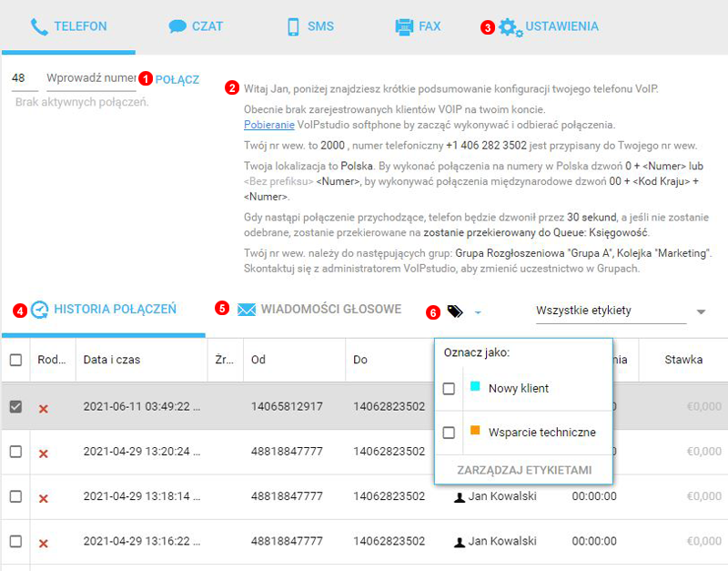Tick the Wsparcie techniczne label checkbox
The width and height of the screenshot is (728, 571).
tap(449, 433)
